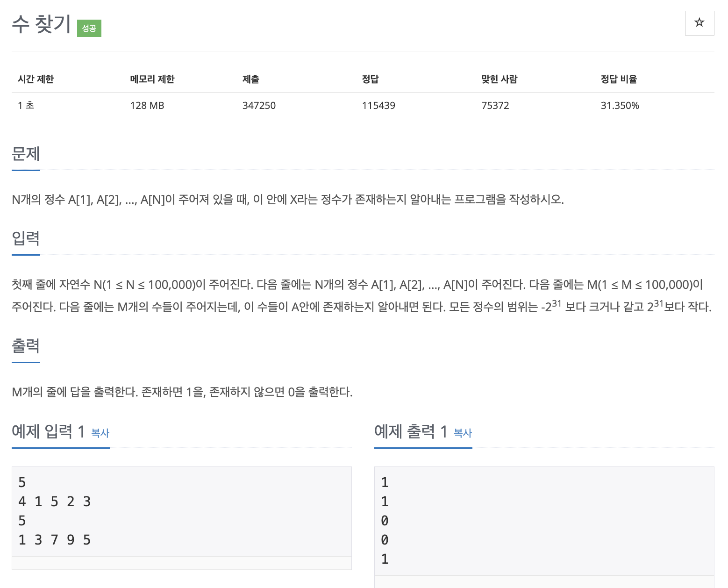Click the 예제 입력 1 heading
Viewport: 728px width, 588px height.
pos(48,431)
